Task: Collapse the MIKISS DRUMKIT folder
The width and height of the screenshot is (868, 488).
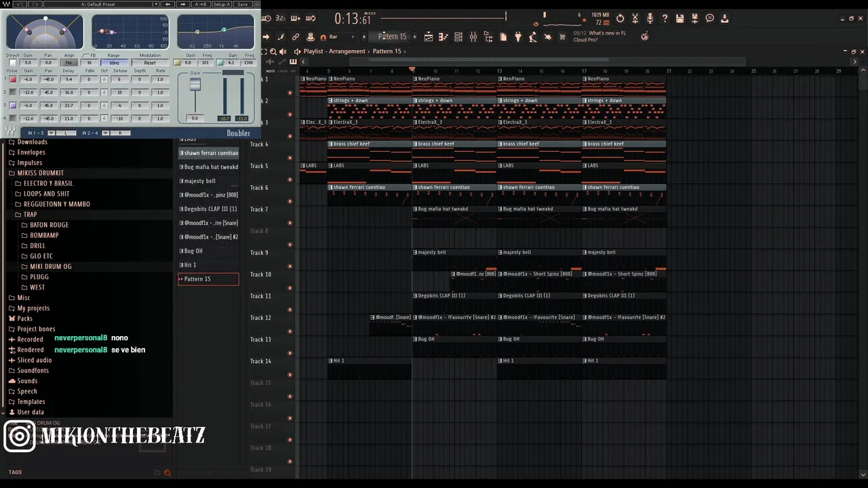Action: pos(40,173)
